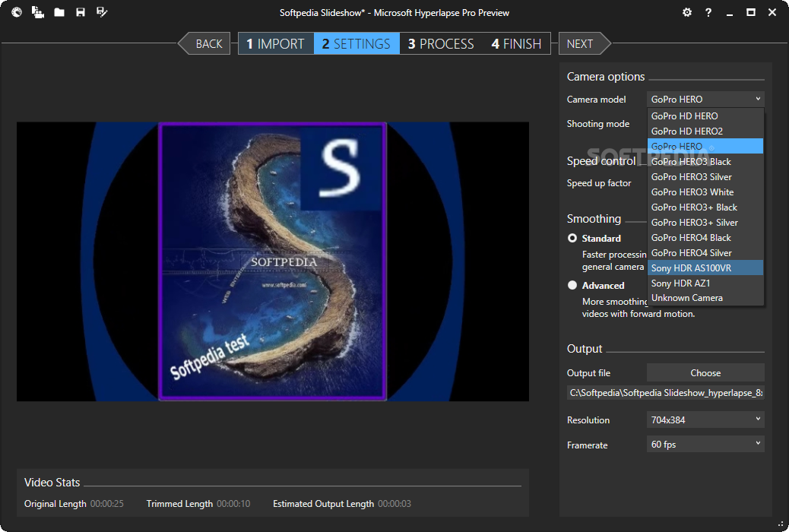Click the Shooting mode label
This screenshot has height=532, width=789.
pyautogui.click(x=597, y=124)
